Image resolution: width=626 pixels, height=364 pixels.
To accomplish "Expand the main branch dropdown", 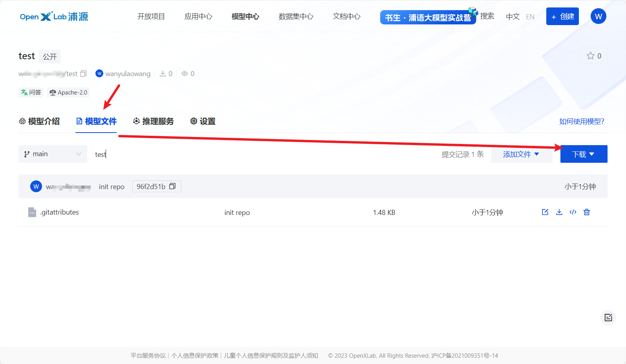I will click(53, 154).
